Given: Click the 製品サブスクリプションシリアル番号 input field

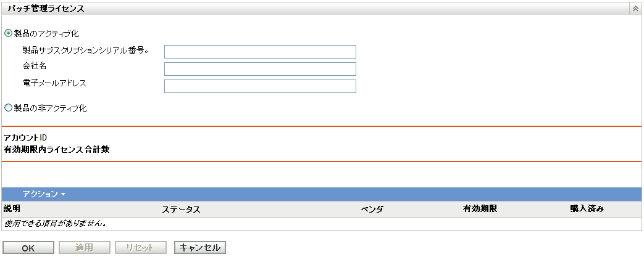Looking at the screenshot, I should tap(260, 51).
